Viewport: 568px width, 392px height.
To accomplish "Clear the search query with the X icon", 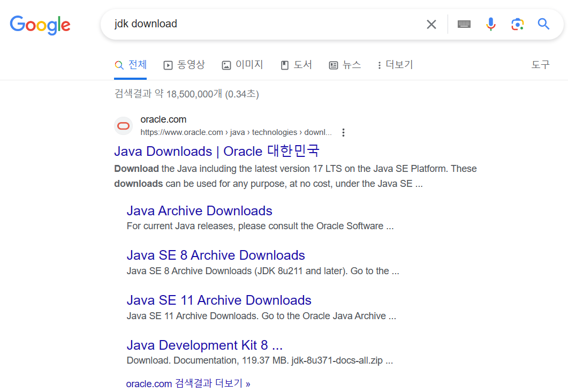I will [431, 24].
